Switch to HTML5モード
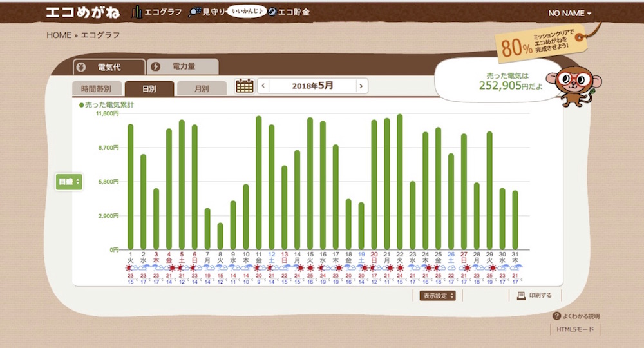Screen dimensions: 644x348 [x=575, y=329]
